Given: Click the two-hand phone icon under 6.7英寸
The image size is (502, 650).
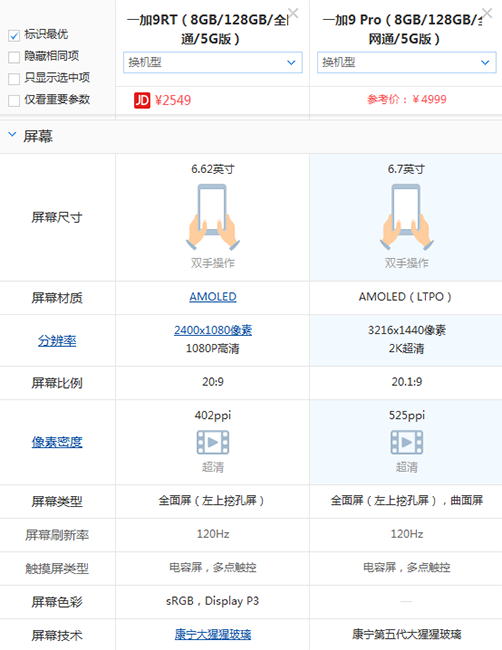Looking at the screenshot, I should point(406,217).
